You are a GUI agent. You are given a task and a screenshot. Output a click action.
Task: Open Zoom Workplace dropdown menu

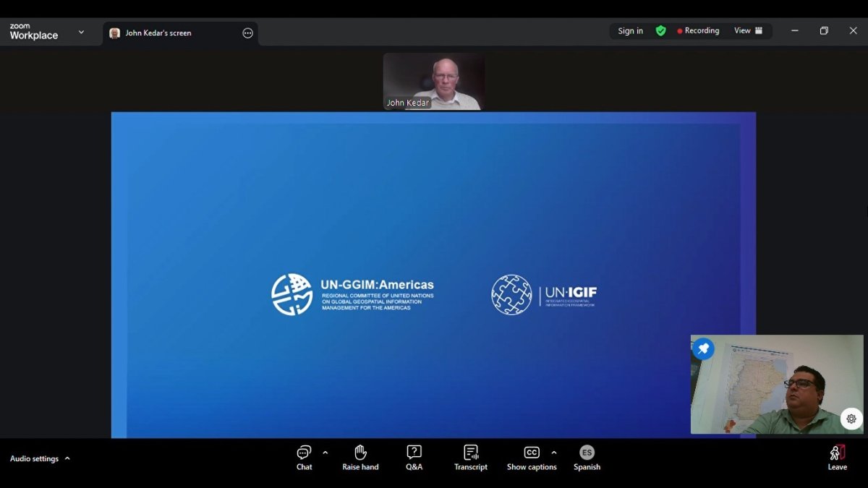point(81,33)
